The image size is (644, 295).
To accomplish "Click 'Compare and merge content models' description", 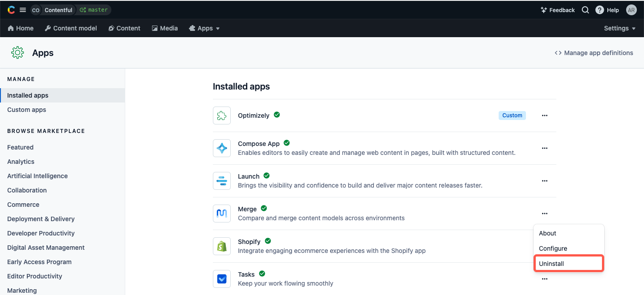I will tap(321, 218).
